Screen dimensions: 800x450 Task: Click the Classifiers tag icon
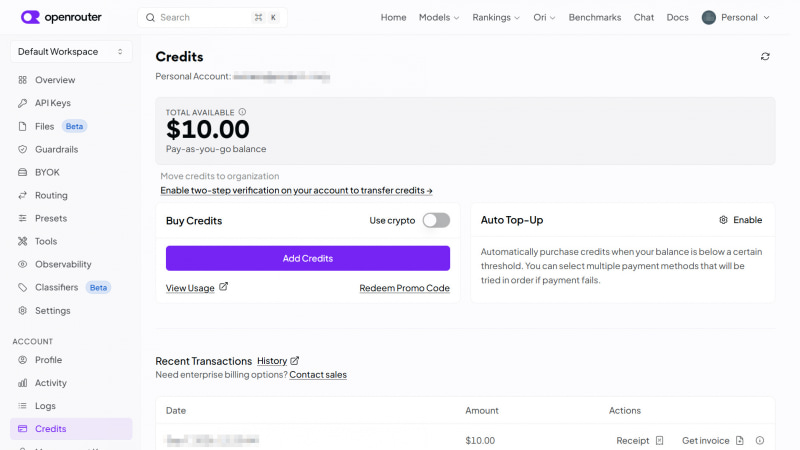pyautogui.click(x=22, y=287)
